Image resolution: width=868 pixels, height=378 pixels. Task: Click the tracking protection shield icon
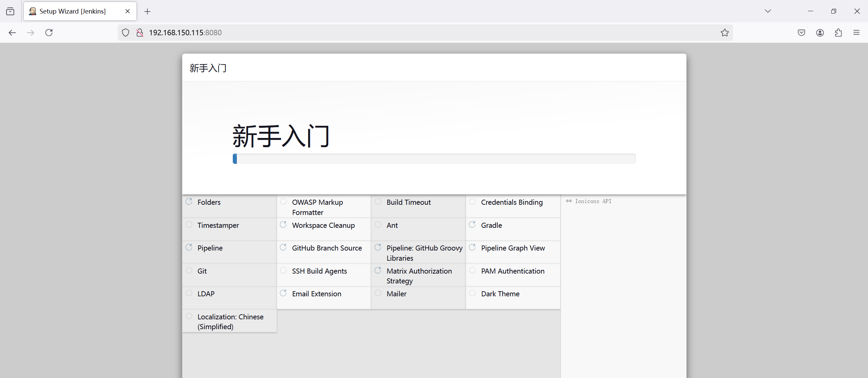[126, 33]
